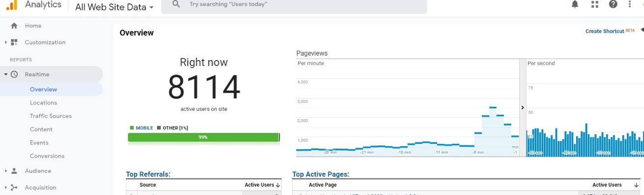Focus the "Try searching Users today" field
The height and width of the screenshot is (195, 644).
[x=294, y=6]
